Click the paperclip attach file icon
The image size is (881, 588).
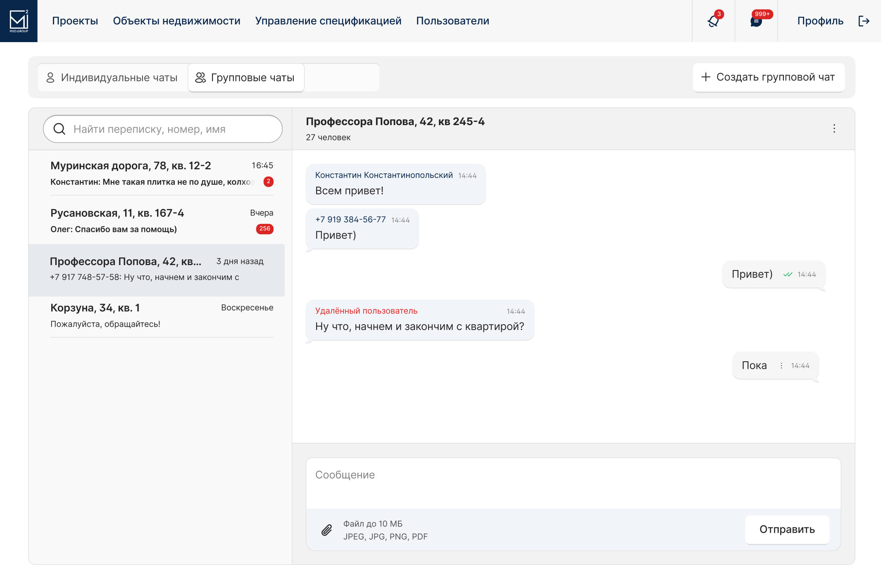[327, 530]
